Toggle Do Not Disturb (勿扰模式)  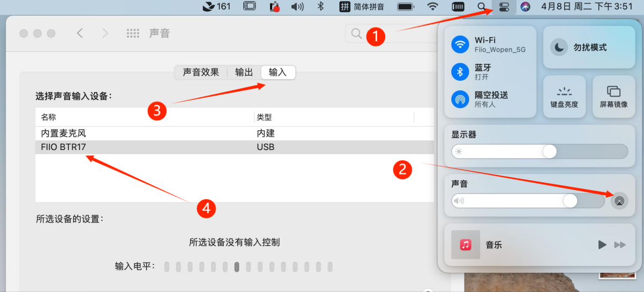[559, 47]
